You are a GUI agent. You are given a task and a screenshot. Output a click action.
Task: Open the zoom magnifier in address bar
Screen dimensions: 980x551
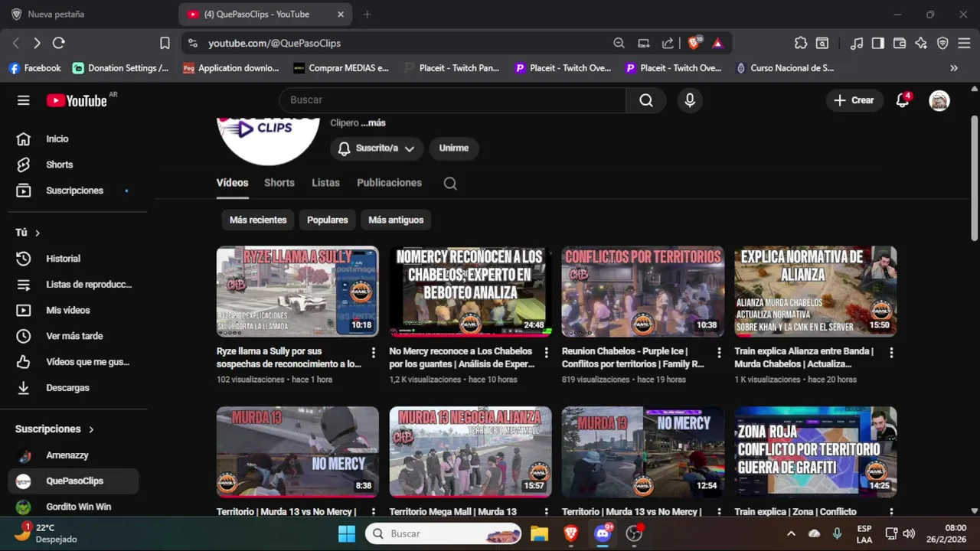619,44
